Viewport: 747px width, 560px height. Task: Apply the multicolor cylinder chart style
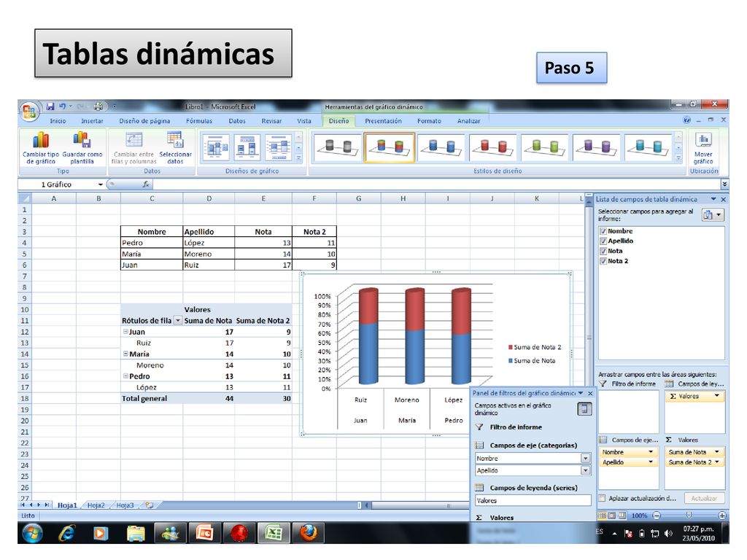click(x=390, y=147)
